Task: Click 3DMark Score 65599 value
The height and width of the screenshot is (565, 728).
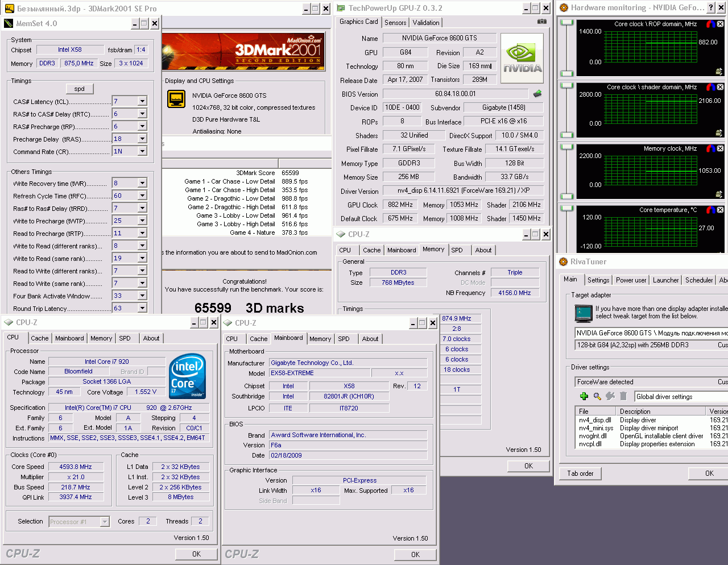Action: coord(290,173)
